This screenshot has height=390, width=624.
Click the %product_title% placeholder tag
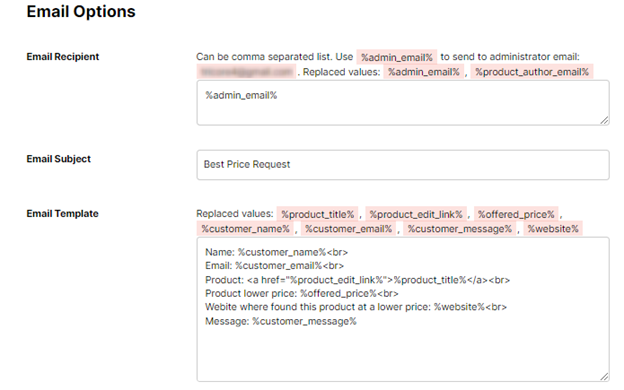point(318,214)
